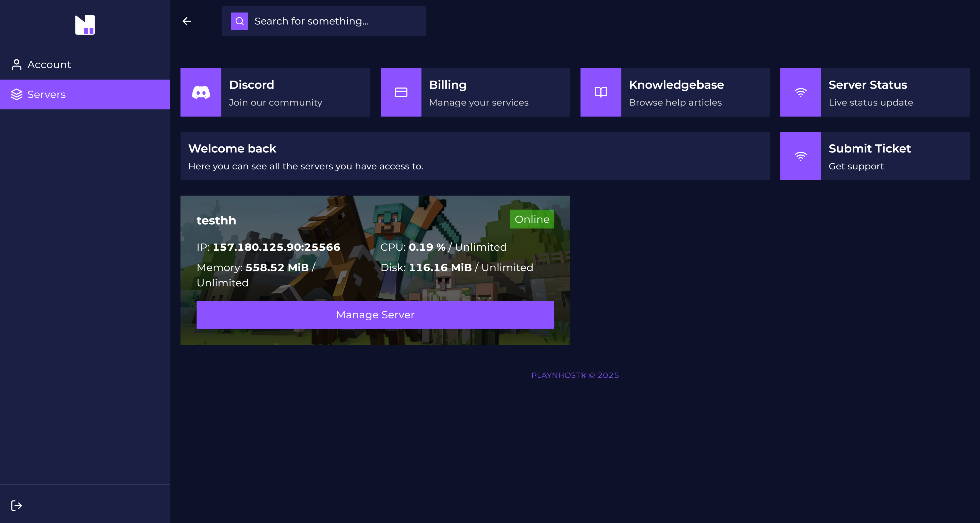
Task: Click the IP address 157.180.125.90:25566
Action: click(277, 247)
